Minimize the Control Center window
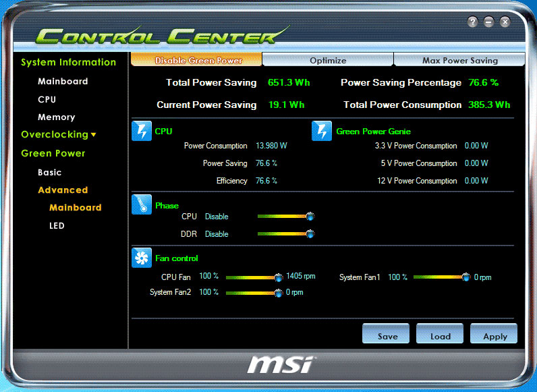The image size is (537, 392). coord(488,22)
